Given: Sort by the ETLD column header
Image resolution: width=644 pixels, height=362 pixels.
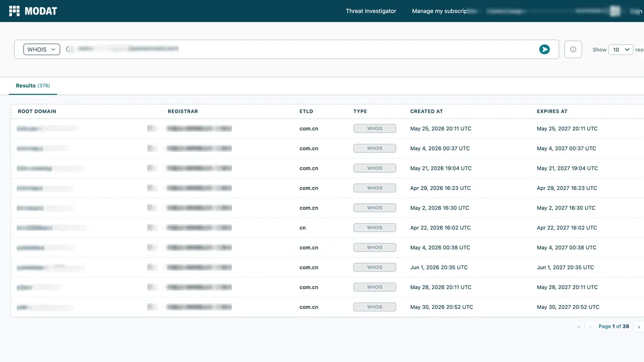Looking at the screenshot, I should pos(306,112).
